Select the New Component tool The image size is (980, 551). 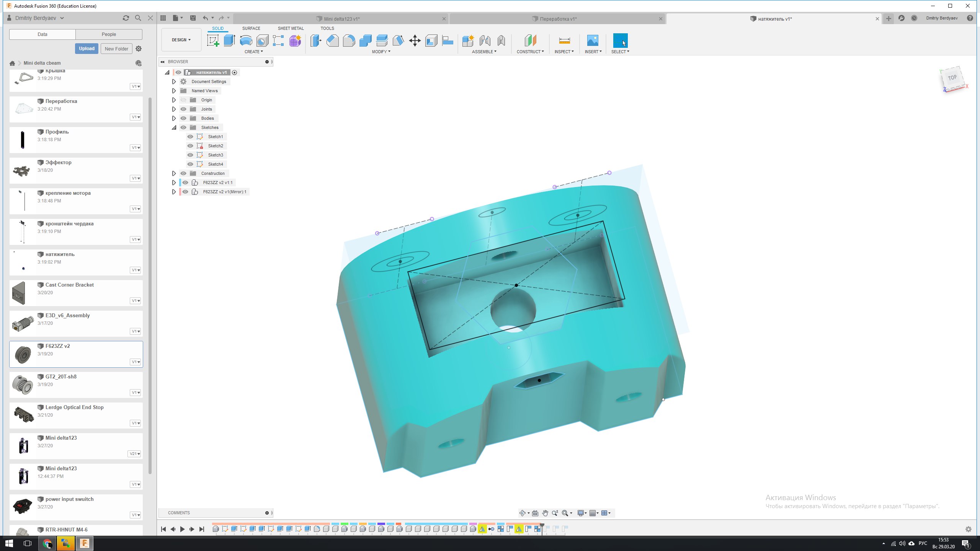click(x=468, y=41)
